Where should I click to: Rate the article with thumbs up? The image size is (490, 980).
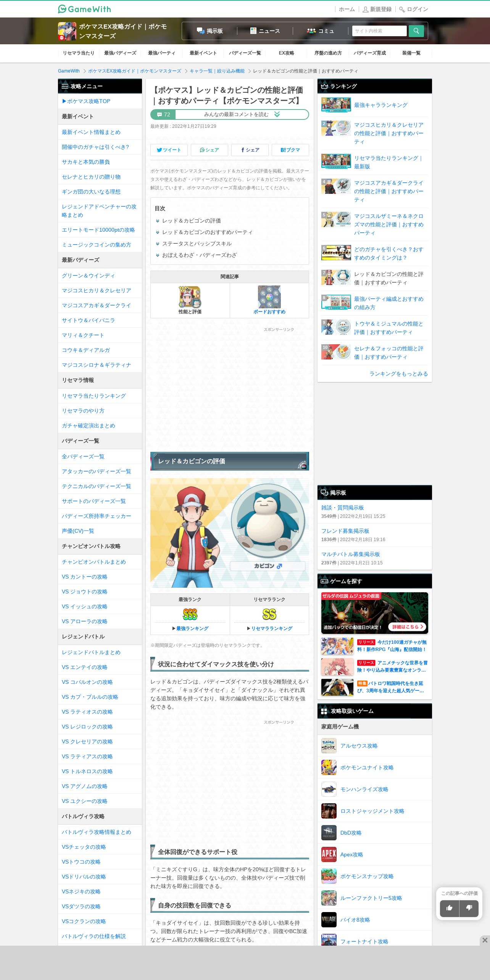(x=450, y=908)
